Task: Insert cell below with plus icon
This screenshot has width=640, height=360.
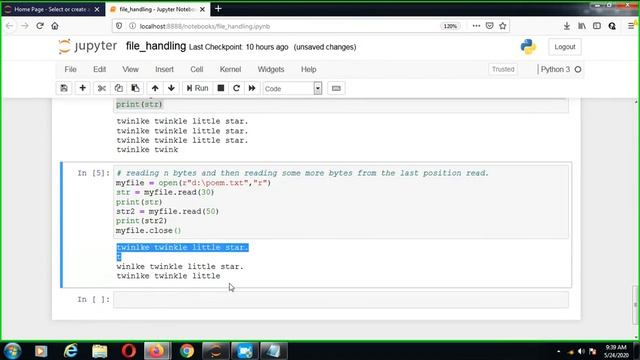Action: (x=82, y=88)
